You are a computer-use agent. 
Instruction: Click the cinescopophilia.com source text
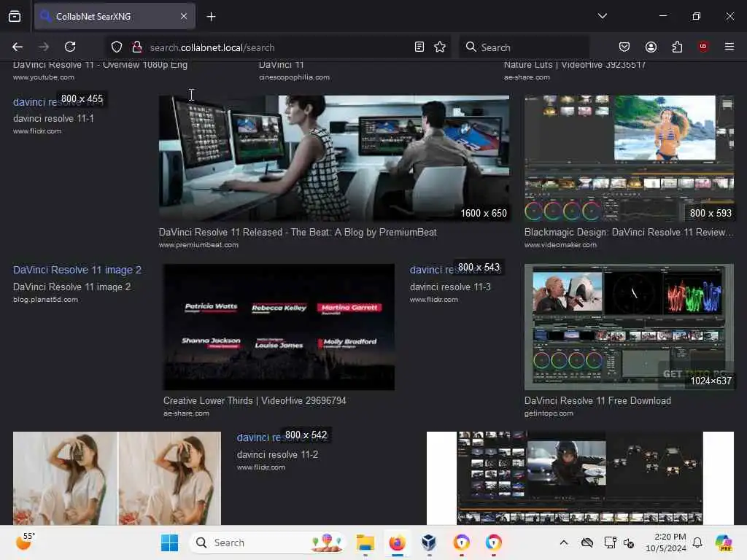pyautogui.click(x=294, y=77)
